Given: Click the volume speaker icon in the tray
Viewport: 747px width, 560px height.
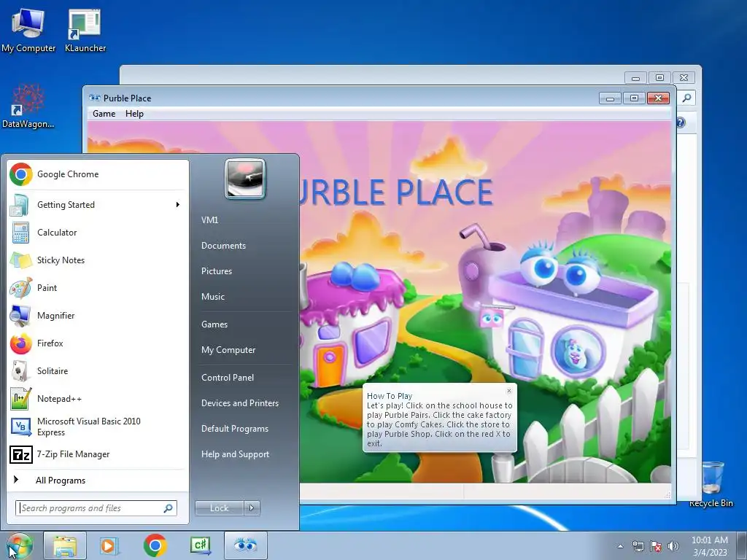Looking at the screenshot, I should pos(673,546).
